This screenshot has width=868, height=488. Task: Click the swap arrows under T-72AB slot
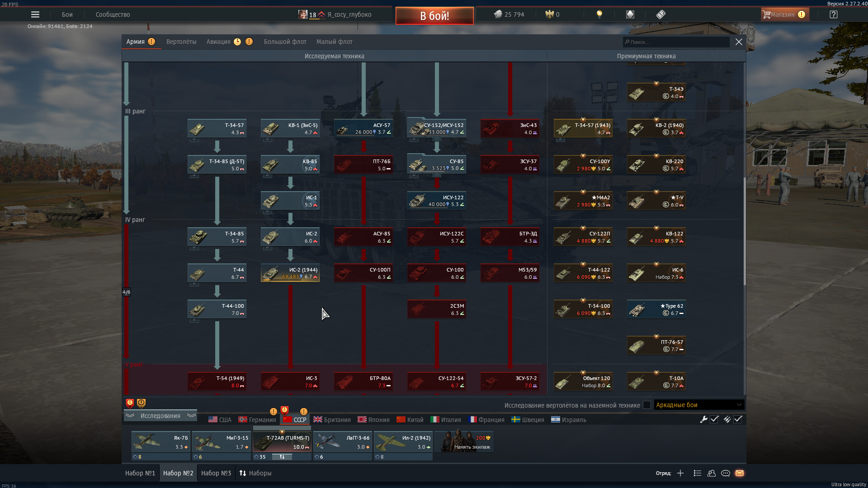pos(282,457)
